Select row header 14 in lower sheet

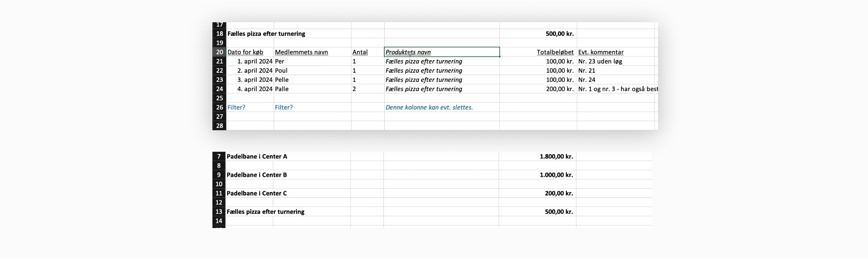219,221
